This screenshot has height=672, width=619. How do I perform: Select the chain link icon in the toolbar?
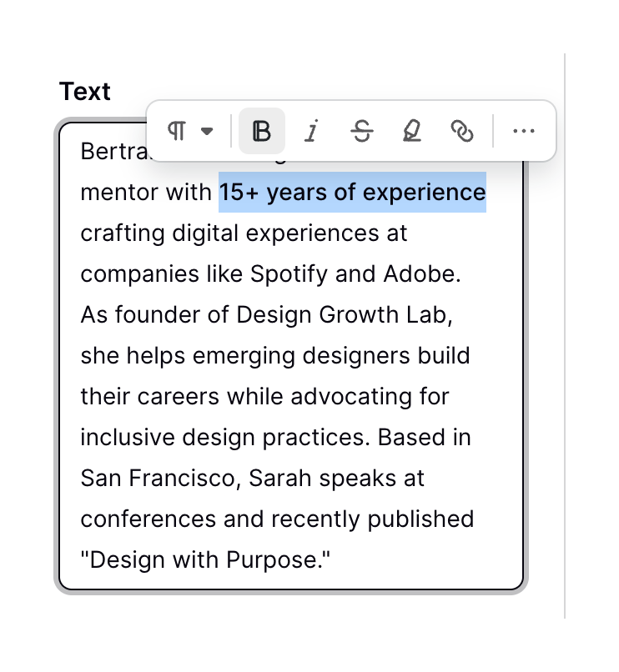(463, 131)
